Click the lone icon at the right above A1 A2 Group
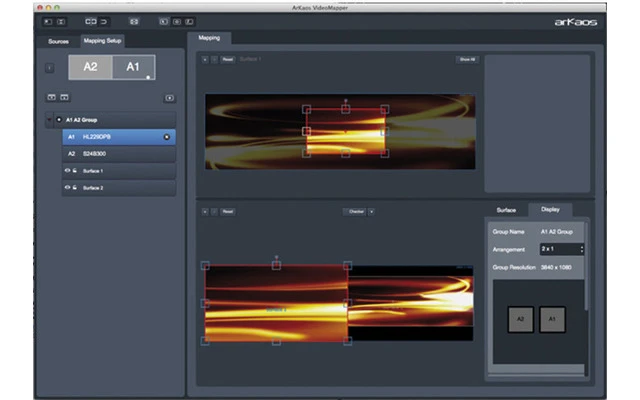The width and height of the screenshot is (640, 400). (x=169, y=98)
